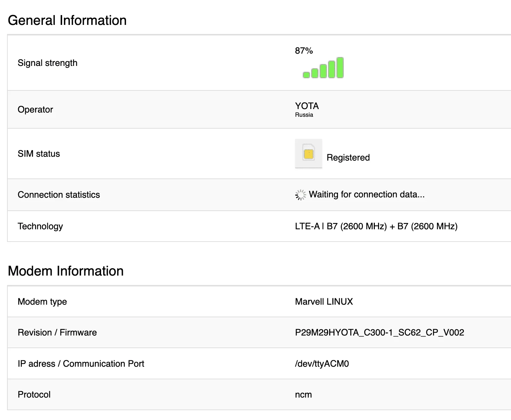
Task: Click the Revision / Firmware label
Action: 57,333
